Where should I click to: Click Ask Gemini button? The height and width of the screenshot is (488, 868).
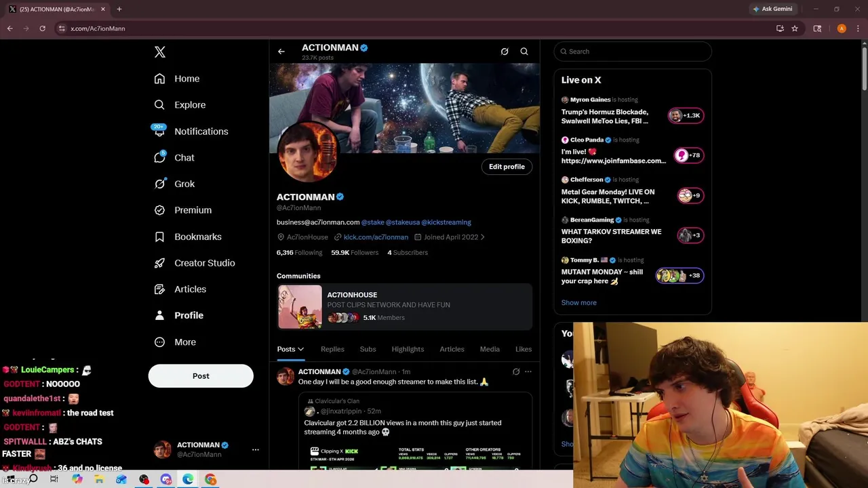[772, 9]
